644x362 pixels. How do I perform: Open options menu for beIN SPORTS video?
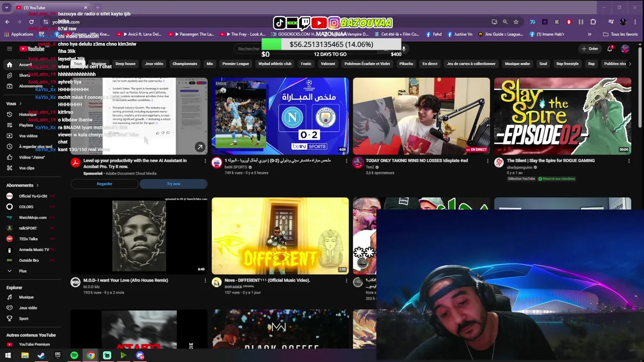point(346,161)
